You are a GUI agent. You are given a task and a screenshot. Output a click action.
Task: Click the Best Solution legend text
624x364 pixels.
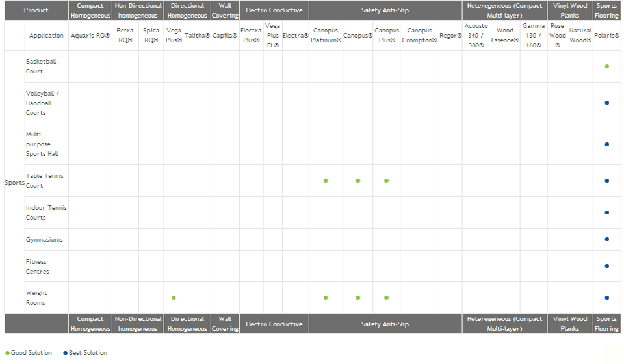[x=88, y=353]
